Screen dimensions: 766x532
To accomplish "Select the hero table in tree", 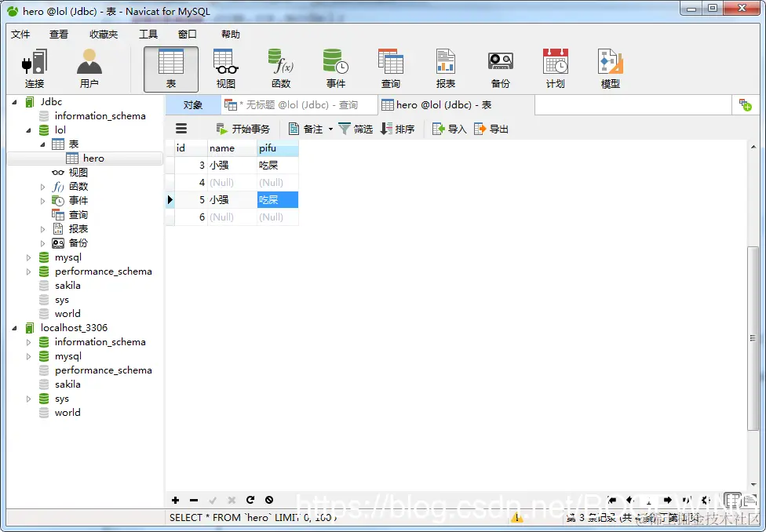I will point(86,159).
